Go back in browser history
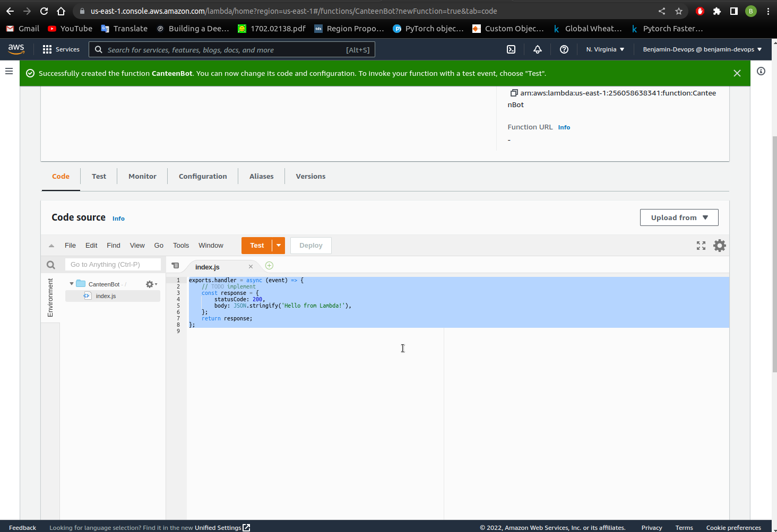Screen dimensions: 777x532 pyautogui.click(x=10, y=11)
